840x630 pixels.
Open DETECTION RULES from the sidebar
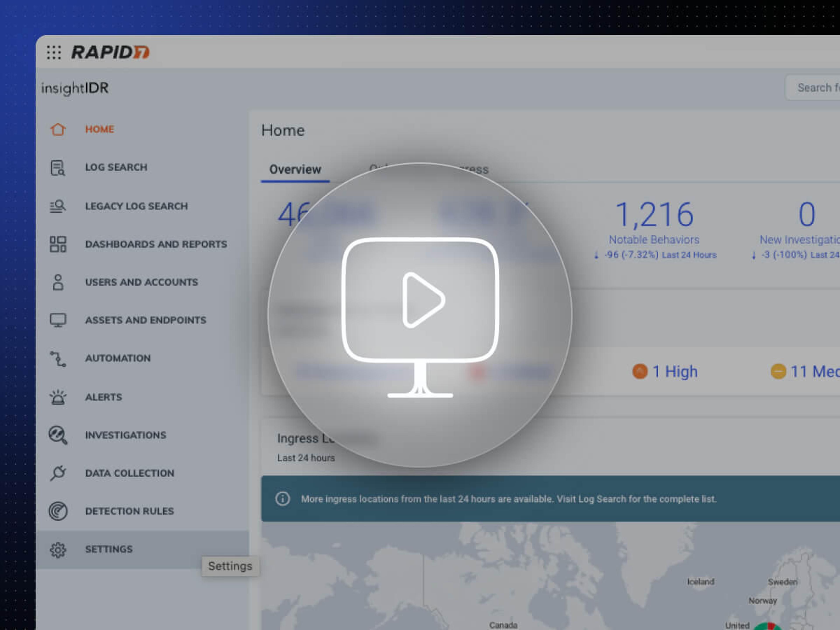[x=129, y=511]
